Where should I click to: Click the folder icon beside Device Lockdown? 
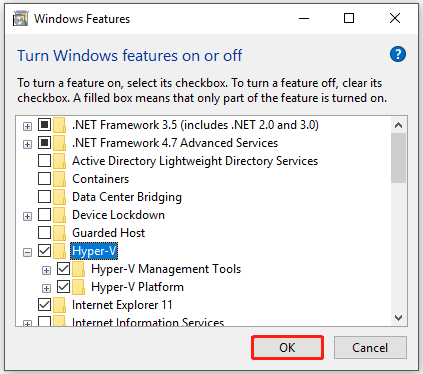click(59, 215)
